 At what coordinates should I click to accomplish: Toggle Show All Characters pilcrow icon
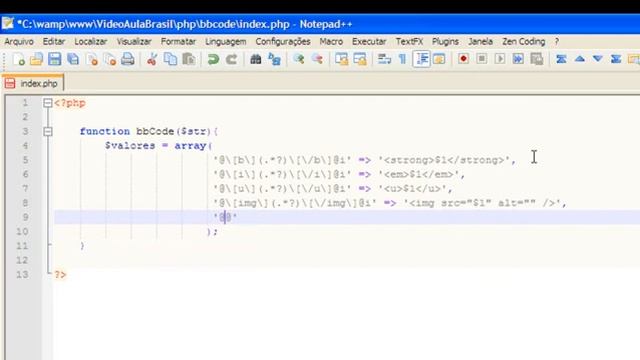point(402,60)
